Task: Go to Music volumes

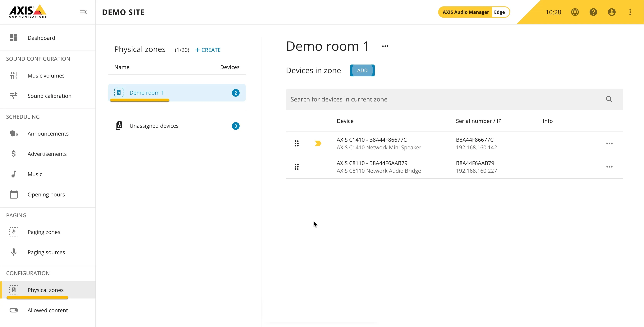Action: click(48, 75)
